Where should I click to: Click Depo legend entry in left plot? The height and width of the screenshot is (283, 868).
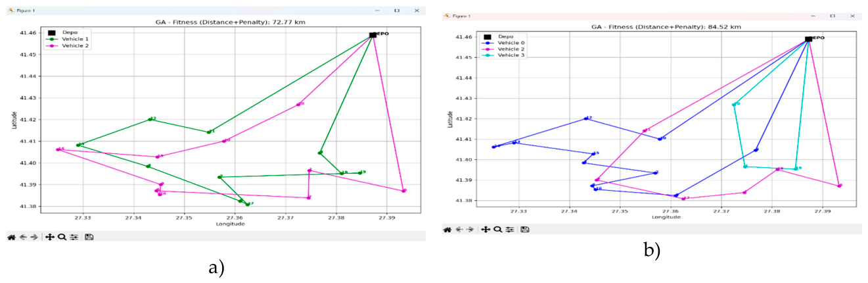62,32
